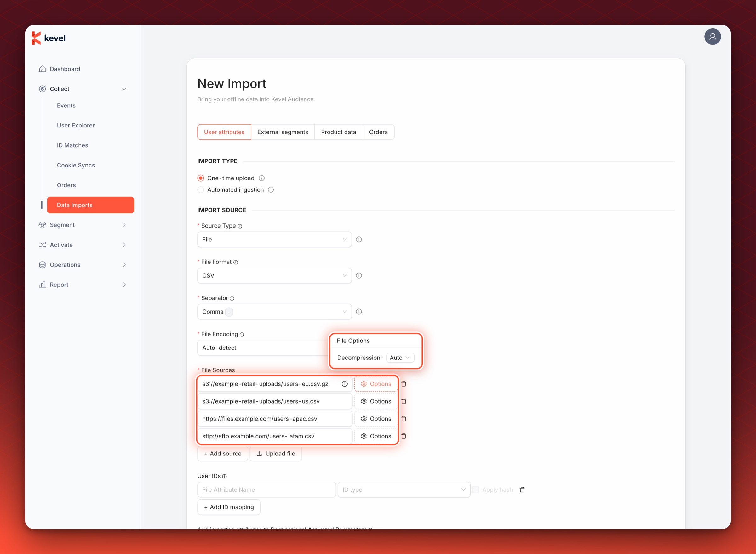
Task: Open Cookie Syncs in sidebar
Action: [76, 165]
